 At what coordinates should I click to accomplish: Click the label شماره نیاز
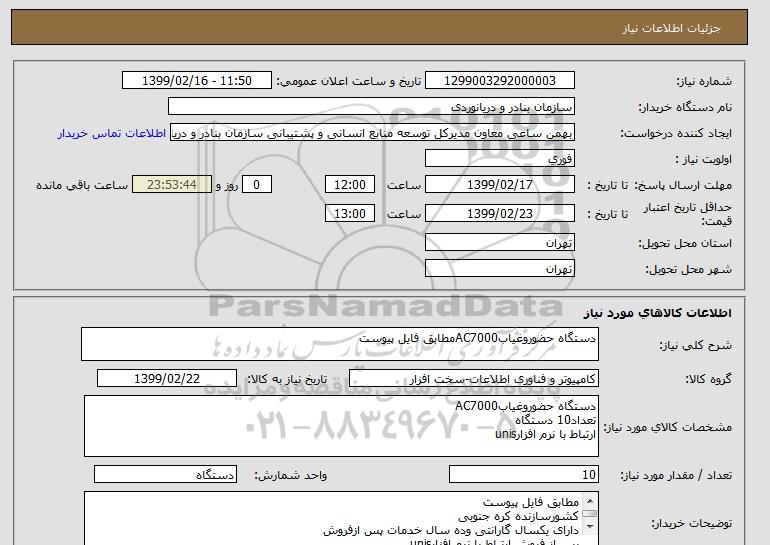705,82
